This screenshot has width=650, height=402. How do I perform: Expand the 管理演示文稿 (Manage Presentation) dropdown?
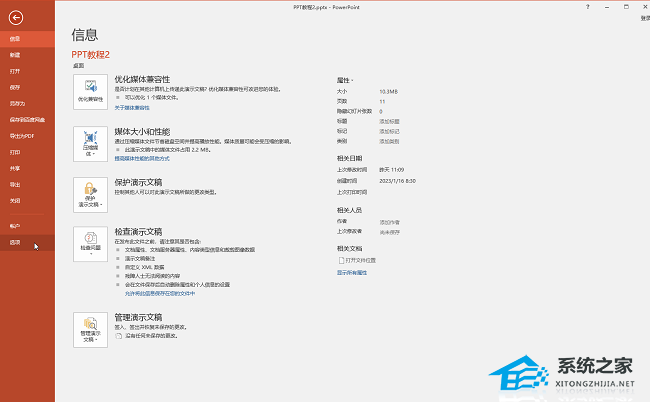point(90,329)
